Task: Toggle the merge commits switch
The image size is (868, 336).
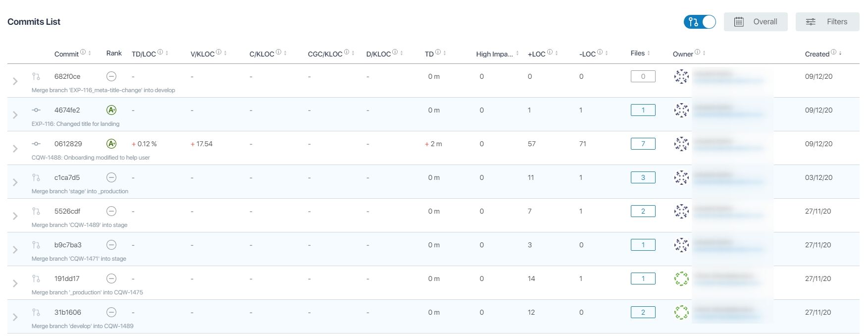Action: pyautogui.click(x=699, y=22)
